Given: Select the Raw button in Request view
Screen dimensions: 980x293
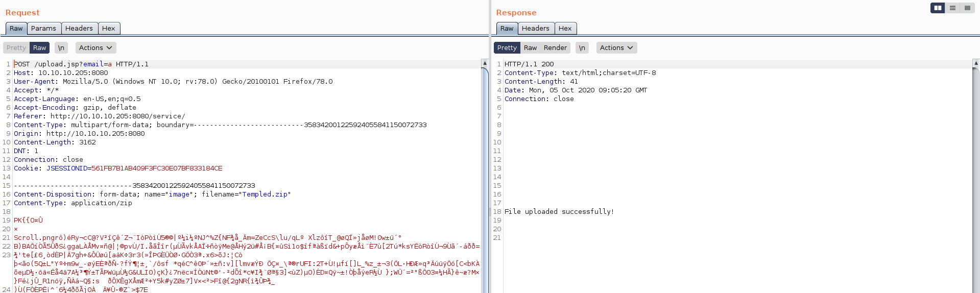Looking at the screenshot, I should pos(39,48).
